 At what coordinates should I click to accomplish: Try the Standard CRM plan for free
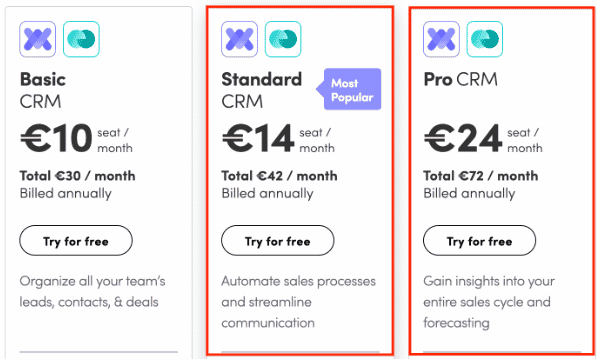(278, 241)
